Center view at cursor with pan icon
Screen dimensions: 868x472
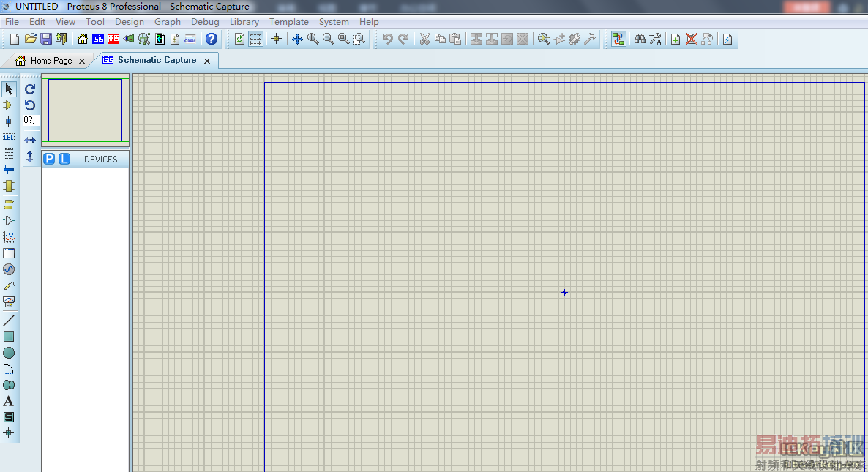point(297,40)
